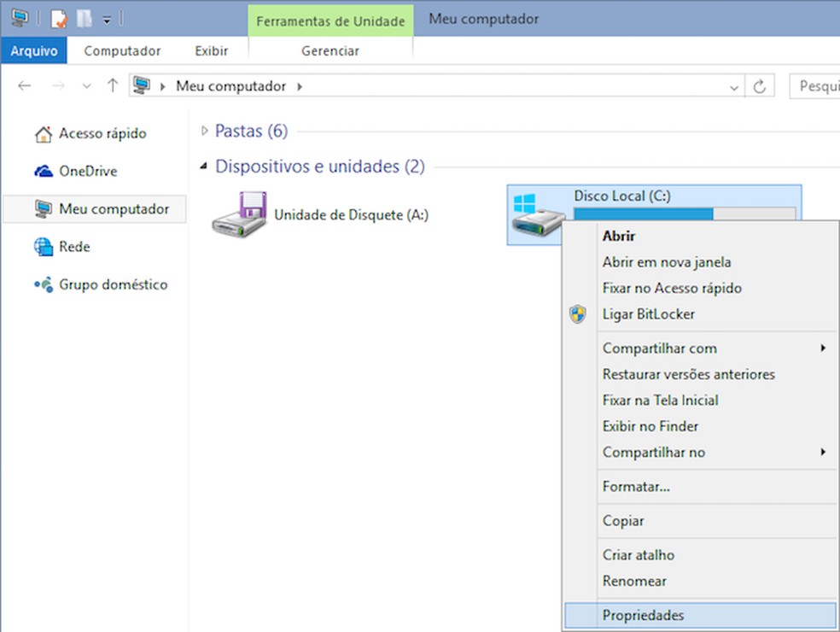Viewport: 840px width, 632px height.
Task: Choose Fixar no Acesso rápido
Action: [700, 288]
